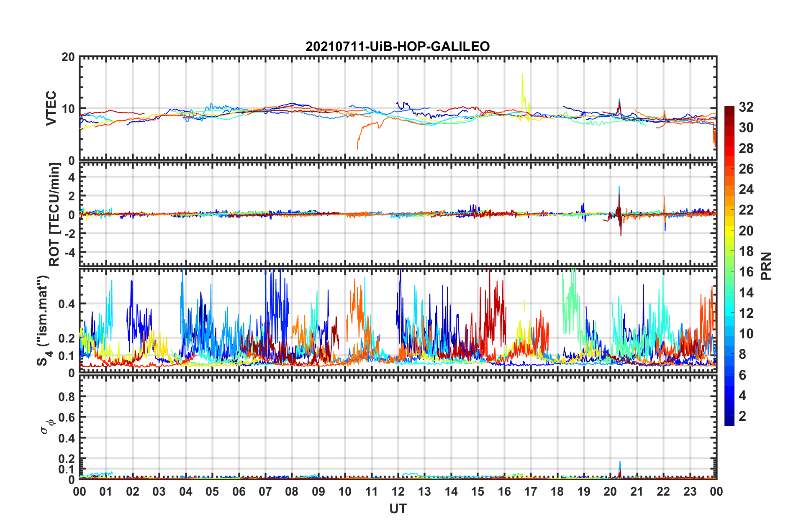Click colorbar tick value 32
This screenshot has height=532, width=796.
pyautogui.click(x=746, y=107)
